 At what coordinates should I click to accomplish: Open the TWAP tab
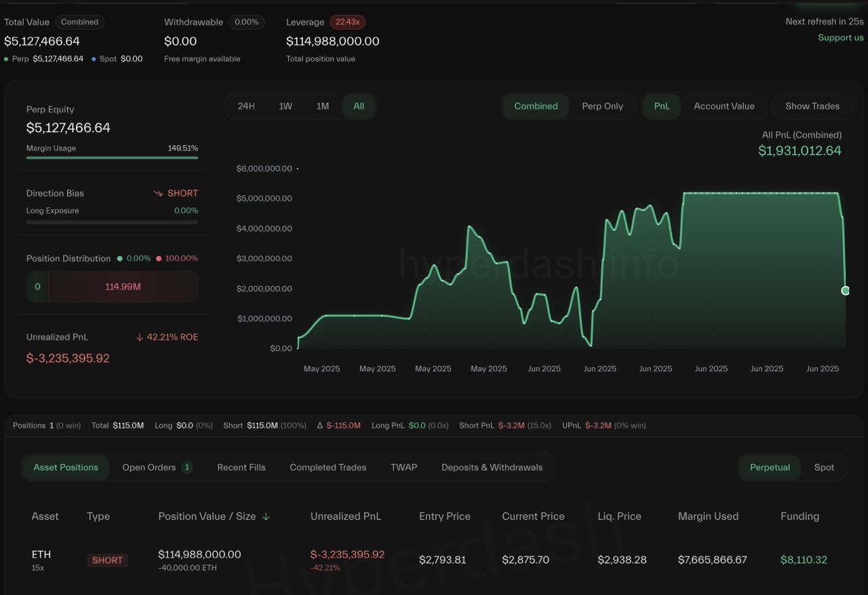404,468
